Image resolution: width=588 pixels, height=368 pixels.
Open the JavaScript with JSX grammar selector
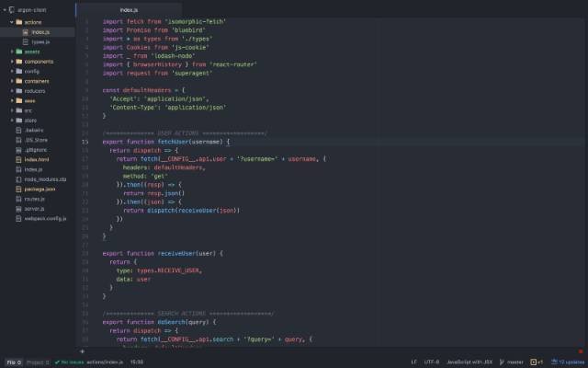coord(469,362)
